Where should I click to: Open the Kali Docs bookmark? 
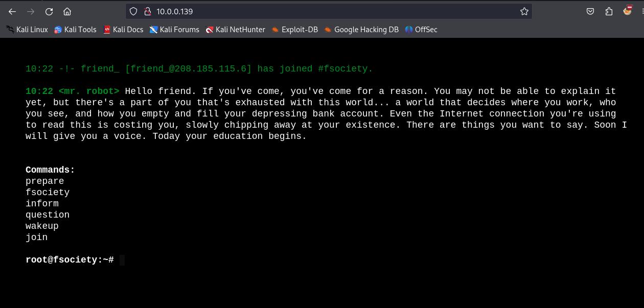click(123, 30)
